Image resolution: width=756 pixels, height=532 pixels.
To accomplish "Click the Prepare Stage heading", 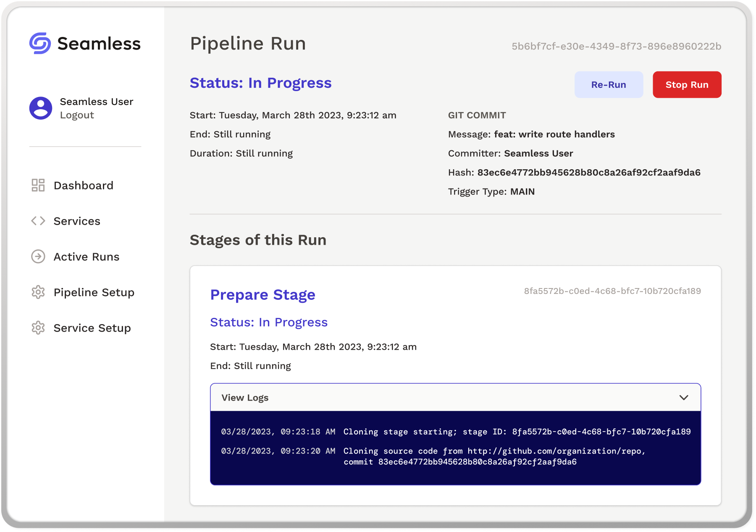I will (x=262, y=295).
